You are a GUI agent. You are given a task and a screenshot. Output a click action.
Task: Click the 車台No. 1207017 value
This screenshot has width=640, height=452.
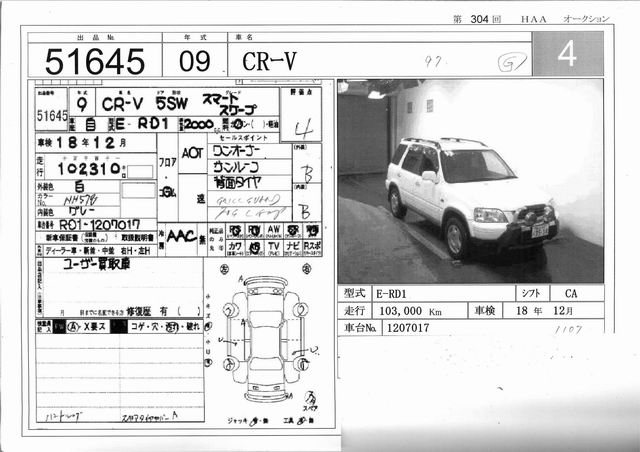(x=408, y=328)
